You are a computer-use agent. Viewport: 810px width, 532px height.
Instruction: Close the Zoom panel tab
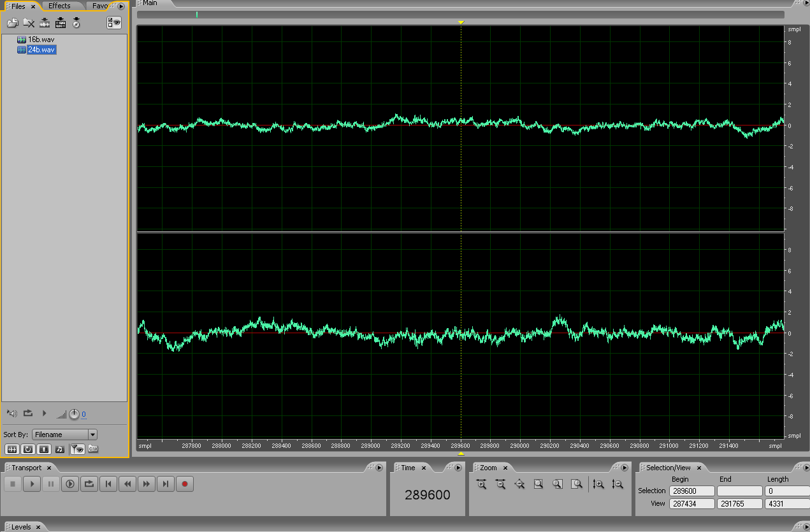click(x=505, y=468)
